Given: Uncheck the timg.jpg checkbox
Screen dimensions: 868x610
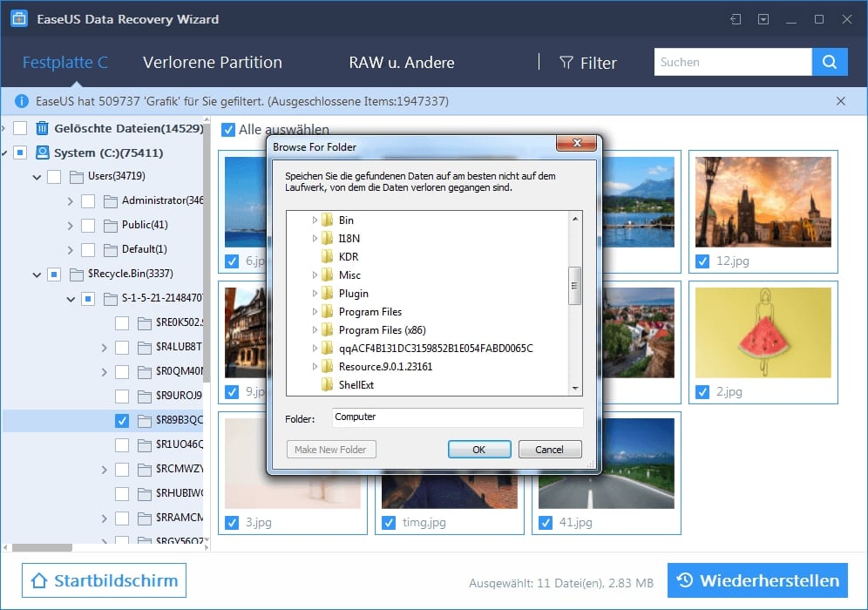Looking at the screenshot, I should [389, 523].
